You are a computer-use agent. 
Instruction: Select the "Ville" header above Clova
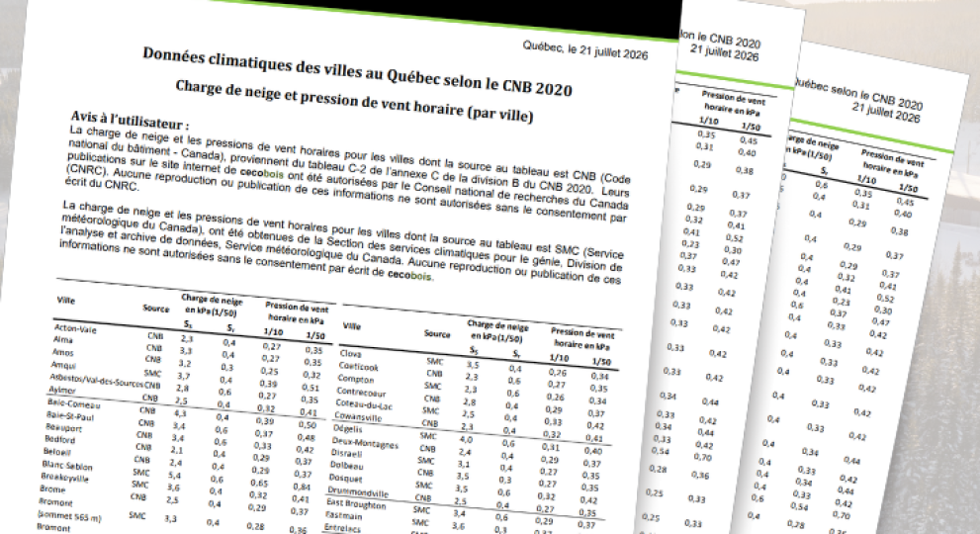(x=351, y=325)
